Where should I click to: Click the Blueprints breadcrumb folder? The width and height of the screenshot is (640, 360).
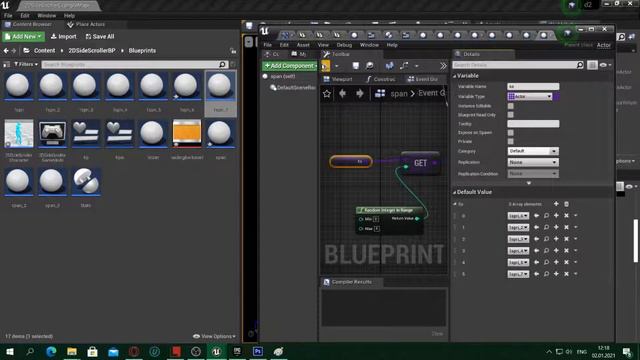[x=142, y=51]
